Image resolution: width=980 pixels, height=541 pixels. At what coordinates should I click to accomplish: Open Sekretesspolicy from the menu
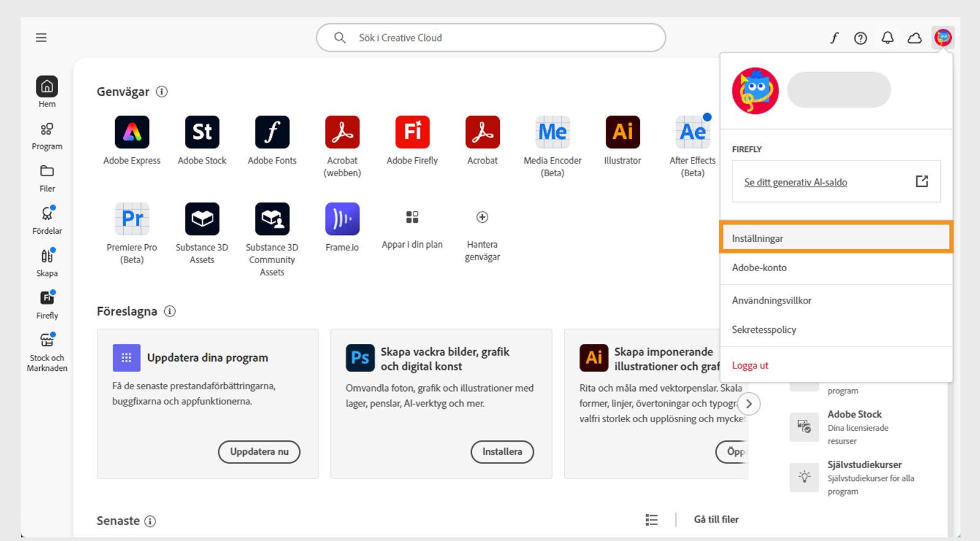point(836,329)
